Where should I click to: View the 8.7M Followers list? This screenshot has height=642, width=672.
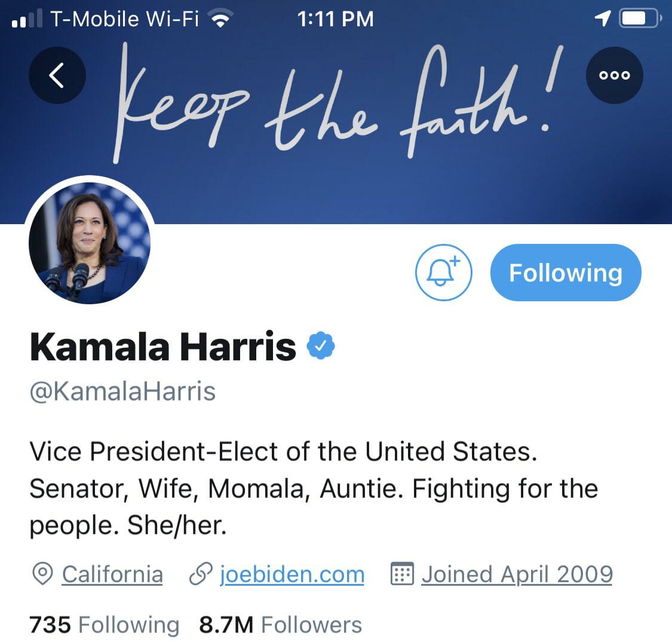(x=280, y=625)
